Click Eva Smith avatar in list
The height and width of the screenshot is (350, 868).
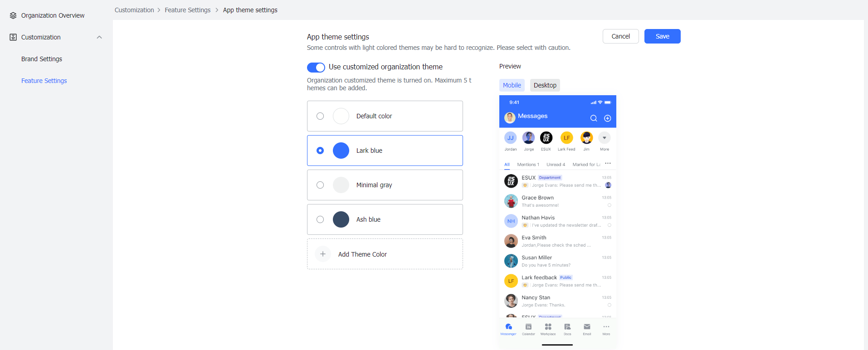(x=511, y=241)
